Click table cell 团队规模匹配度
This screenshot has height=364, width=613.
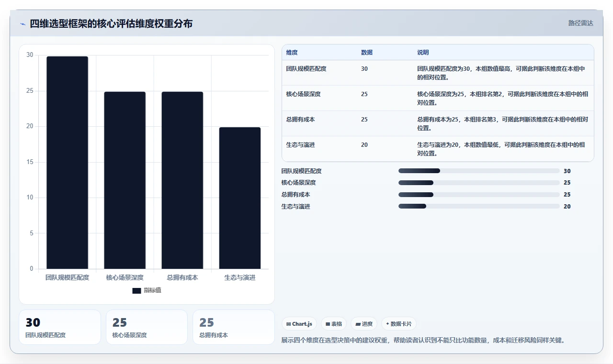(x=306, y=69)
